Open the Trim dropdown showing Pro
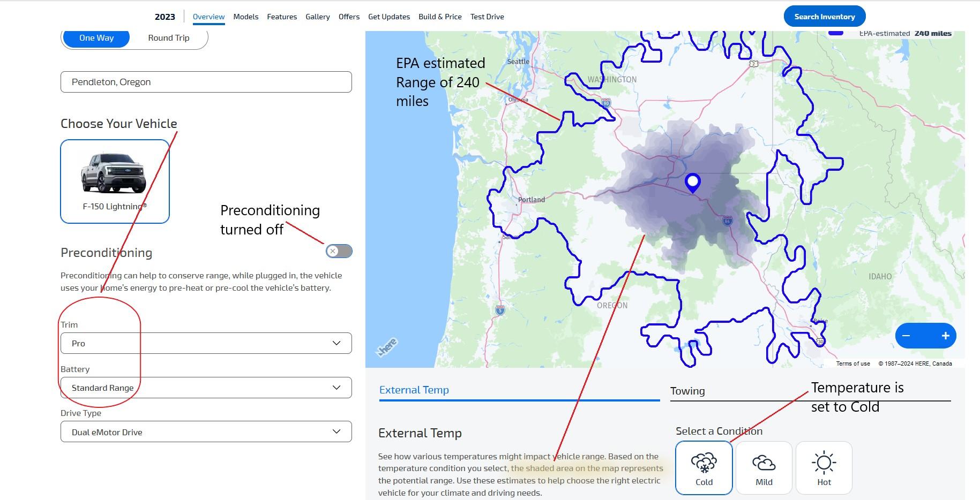This screenshot has width=980, height=500. tap(206, 343)
